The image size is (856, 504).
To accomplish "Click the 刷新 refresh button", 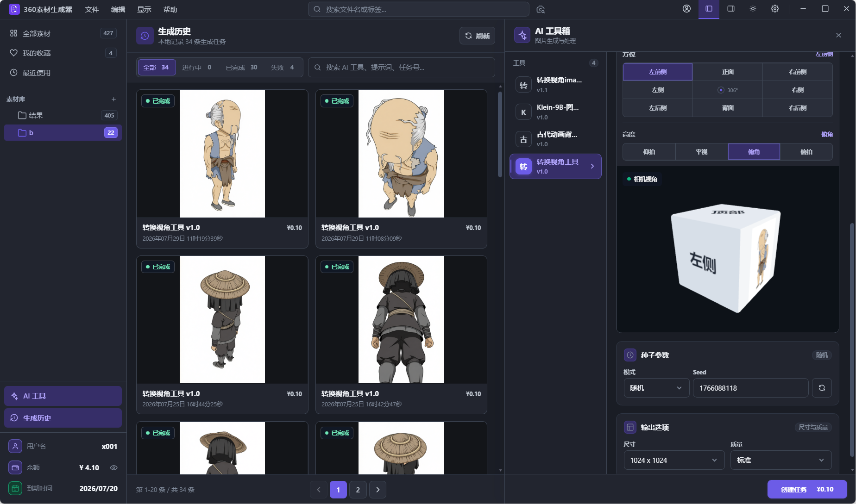I will point(477,36).
